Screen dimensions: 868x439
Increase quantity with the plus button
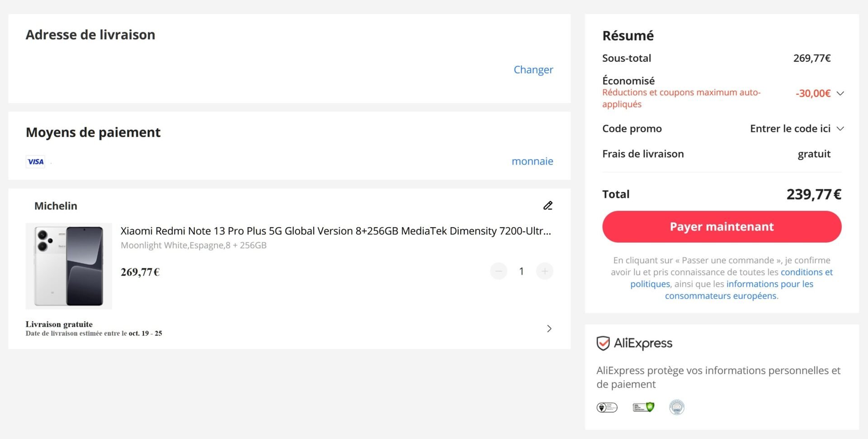pyautogui.click(x=545, y=271)
